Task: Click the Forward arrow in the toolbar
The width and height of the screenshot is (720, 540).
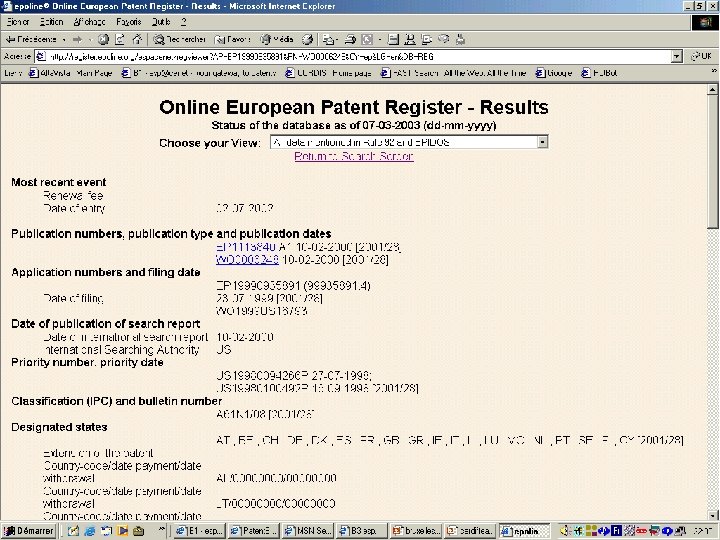Action: tap(77, 39)
